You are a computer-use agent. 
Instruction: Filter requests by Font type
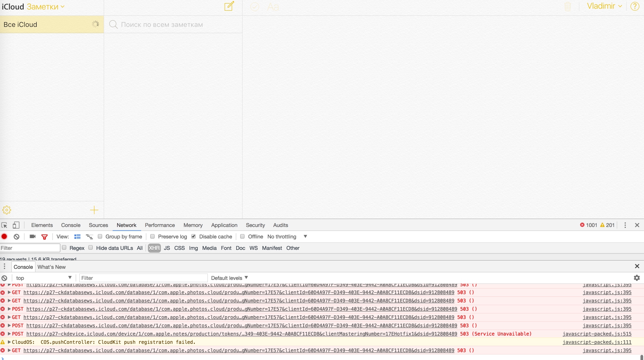tap(226, 248)
